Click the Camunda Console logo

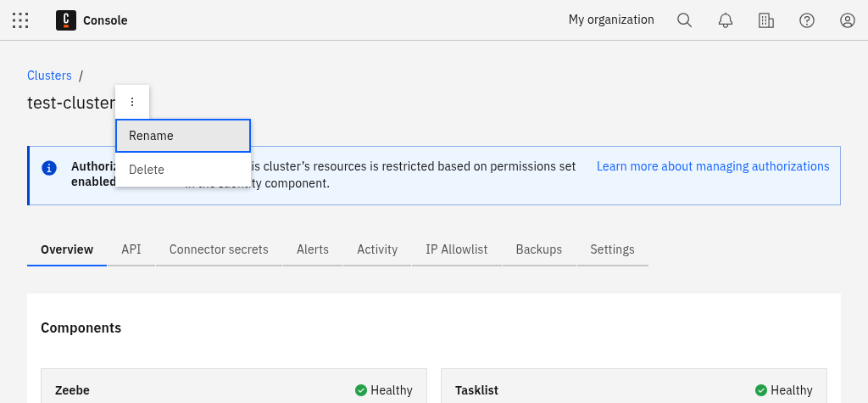[x=66, y=20]
